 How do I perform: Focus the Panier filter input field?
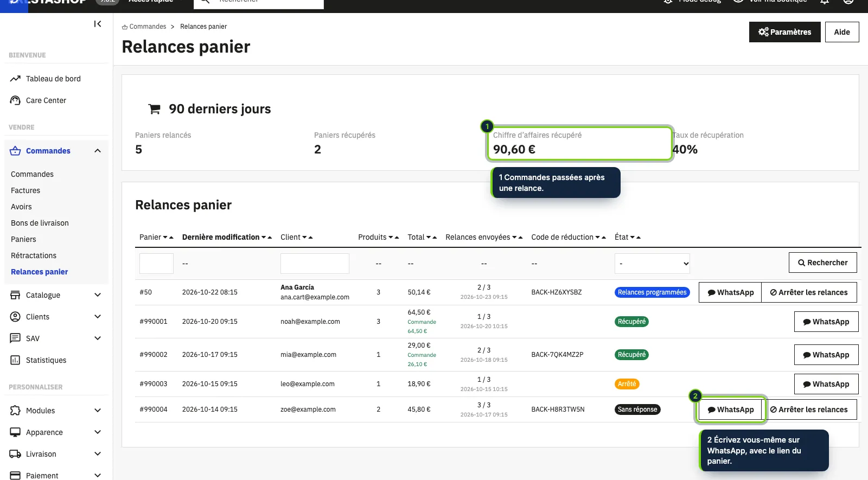156,264
